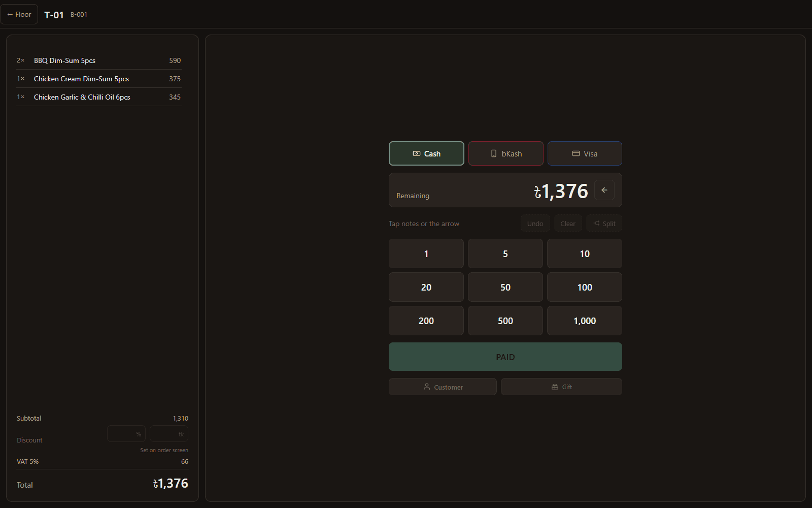Click 'Set on order screen' hint
812x508 pixels.
click(164, 450)
